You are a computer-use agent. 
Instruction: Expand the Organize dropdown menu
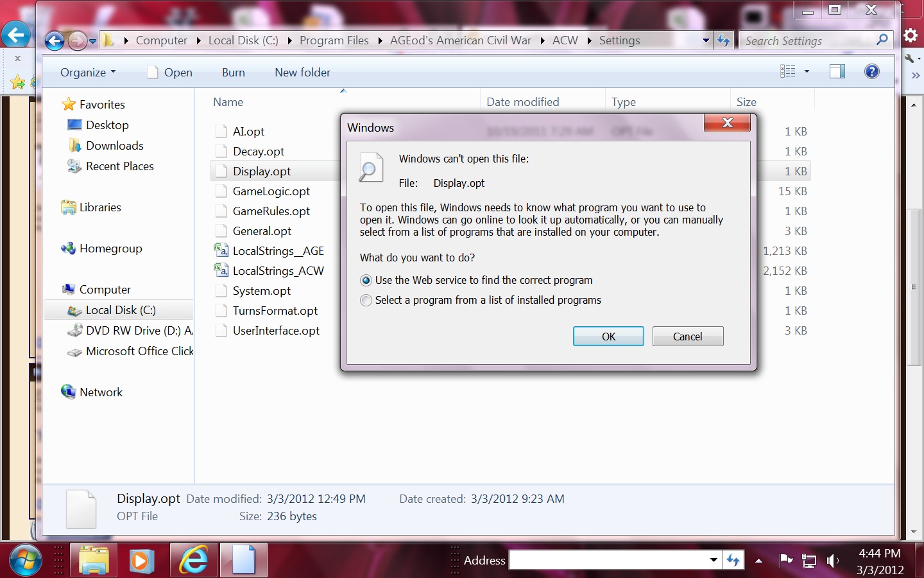pos(88,73)
